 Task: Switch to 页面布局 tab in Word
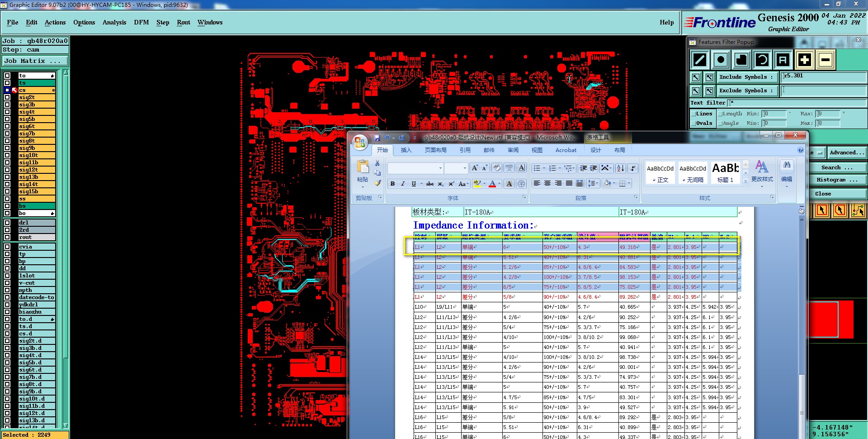point(435,150)
